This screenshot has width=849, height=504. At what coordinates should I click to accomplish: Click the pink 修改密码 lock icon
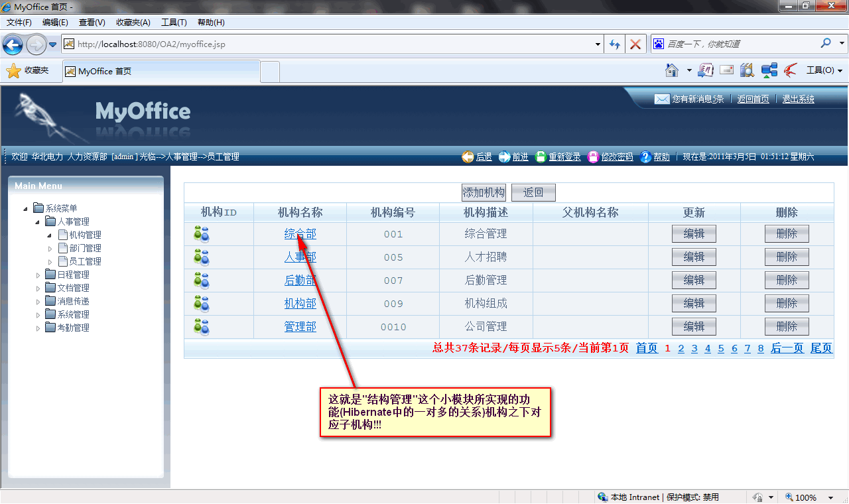(x=594, y=157)
